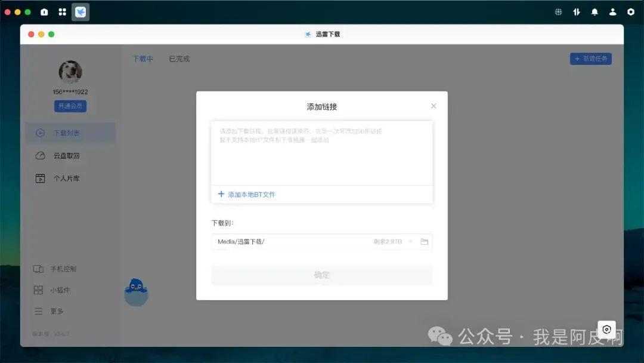This screenshot has height=363, width=644.
Task: Open the notifications bell icon
Action: 595,12
